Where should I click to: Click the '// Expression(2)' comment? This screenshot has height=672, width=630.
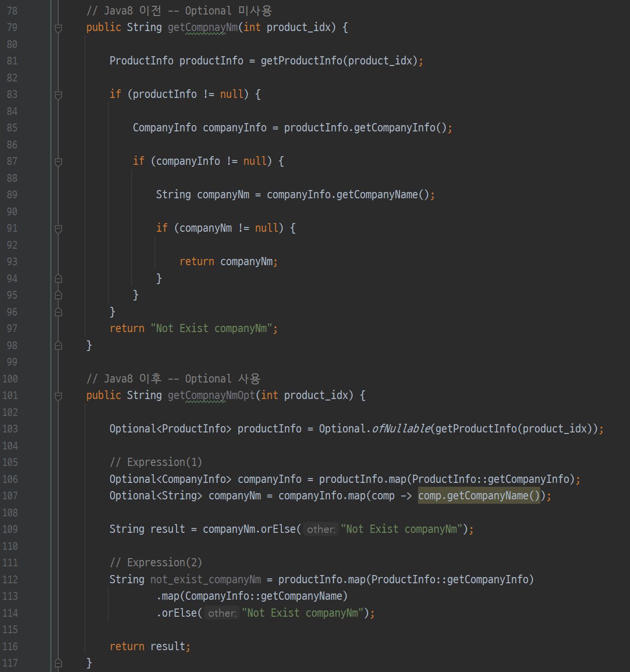point(156,562)
